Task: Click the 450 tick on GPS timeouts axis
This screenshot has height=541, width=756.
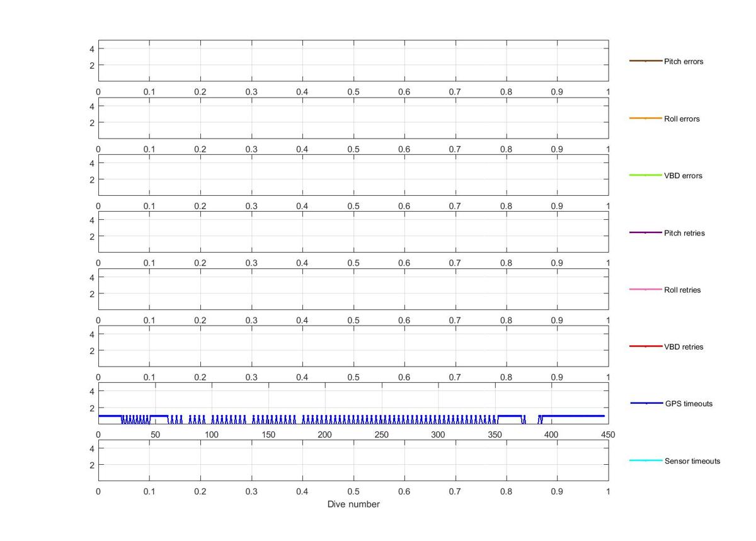Action: (608, 435)
